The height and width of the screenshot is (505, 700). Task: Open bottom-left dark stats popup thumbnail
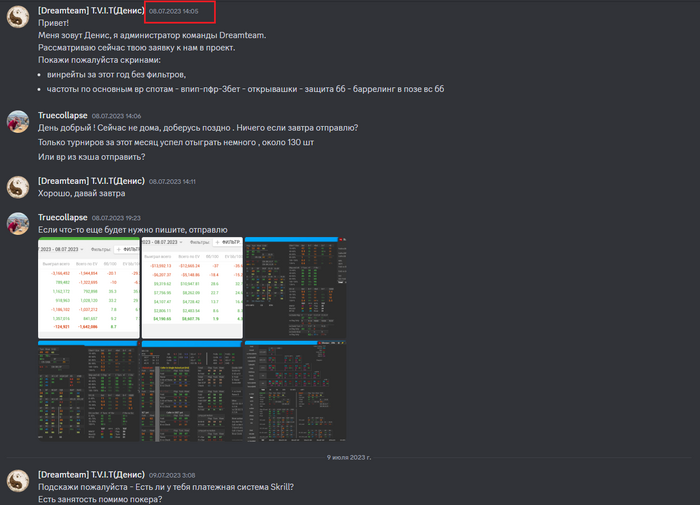89,391
